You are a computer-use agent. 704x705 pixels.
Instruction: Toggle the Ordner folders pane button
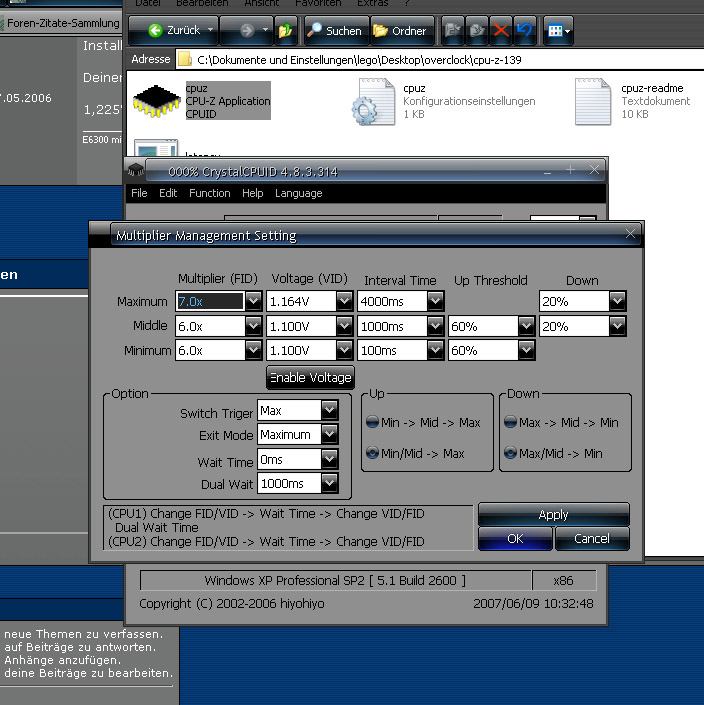tap(401, 31)
